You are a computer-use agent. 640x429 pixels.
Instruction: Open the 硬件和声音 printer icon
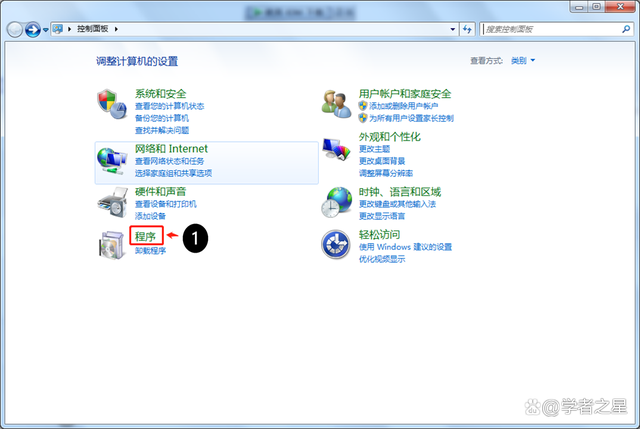[111, 204]
